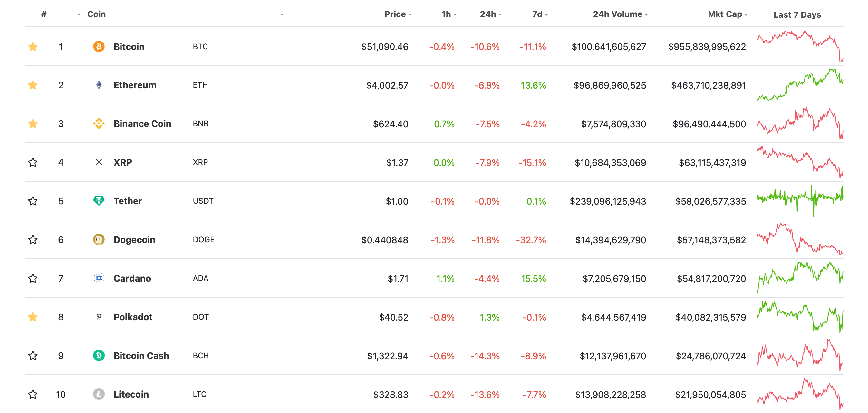
Task: Click the Binance Coin logo icon
Action: click(99, 124)
